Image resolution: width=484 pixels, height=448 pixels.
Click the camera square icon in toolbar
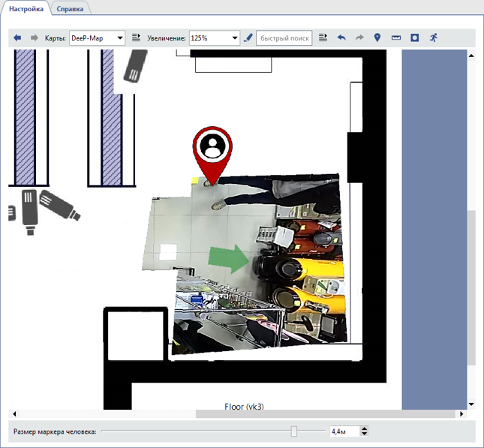point(415,38)
